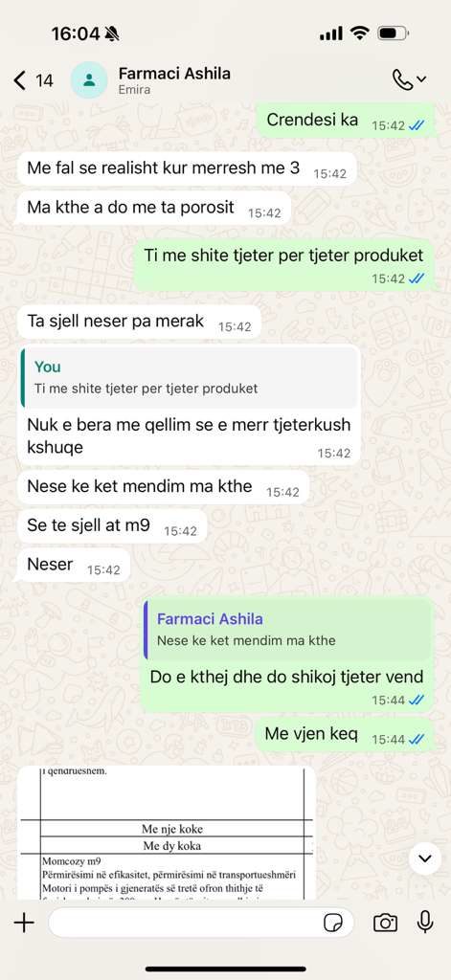This screenshot has height=980, width=451.
Task: Select the 'Crendesi ka' message bubble
Action: [345, 122]
